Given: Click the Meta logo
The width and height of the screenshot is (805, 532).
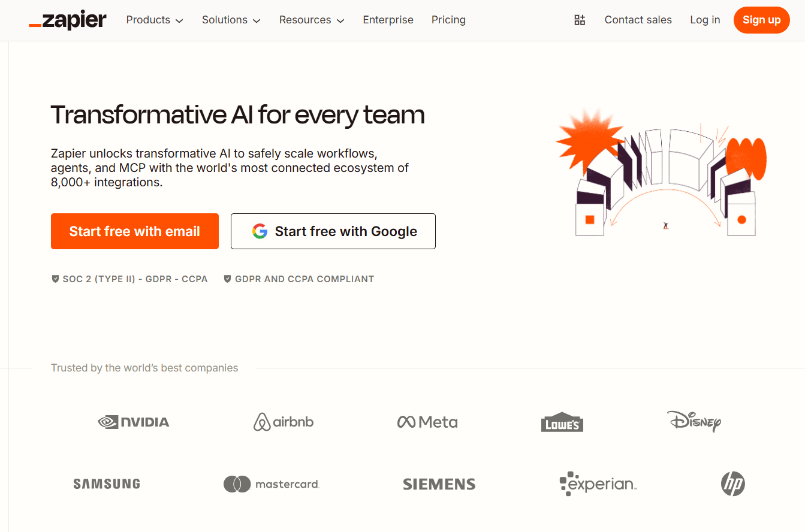Looking at the screenshot, I should tap(427, 422).
